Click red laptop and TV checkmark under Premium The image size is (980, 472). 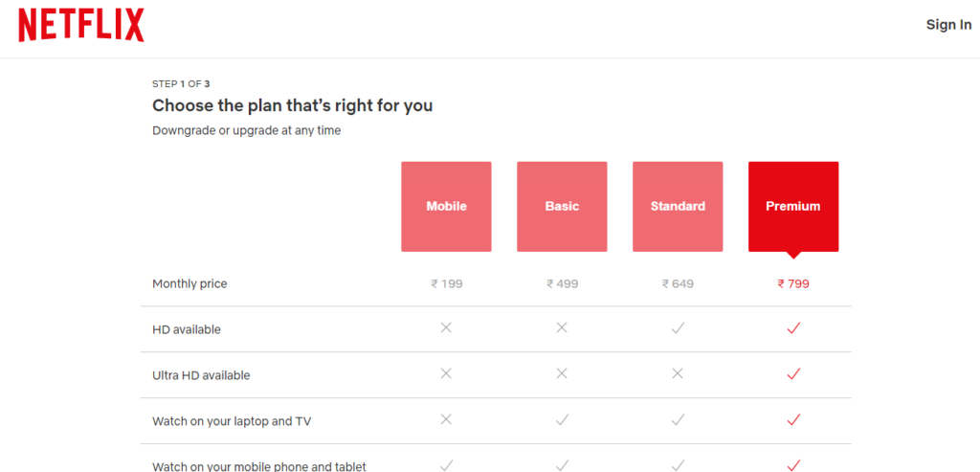point(793,420)
